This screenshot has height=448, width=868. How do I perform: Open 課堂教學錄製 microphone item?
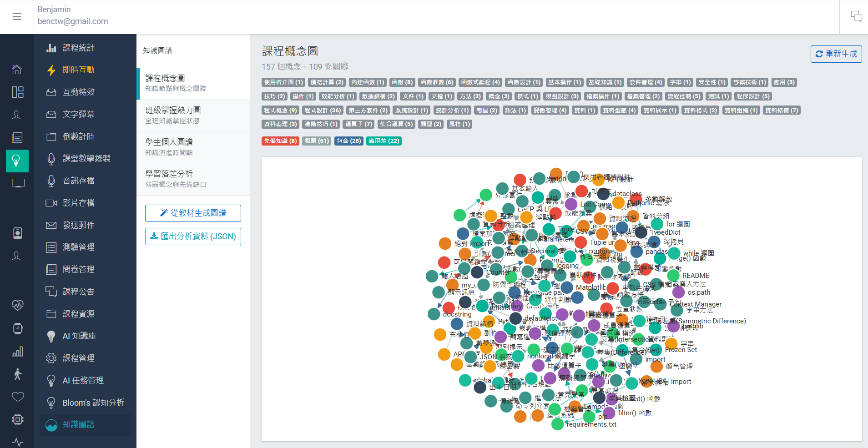86,158
